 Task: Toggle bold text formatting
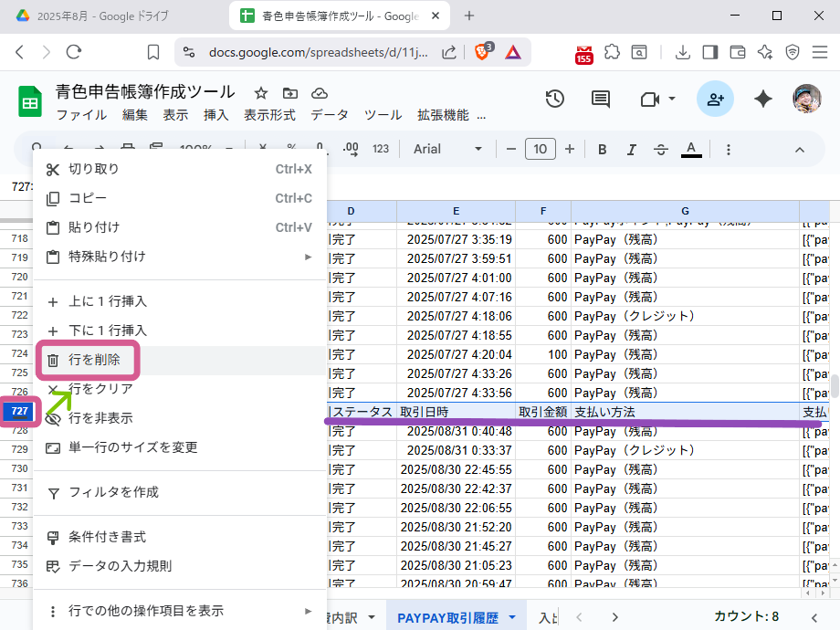(603, 150)
